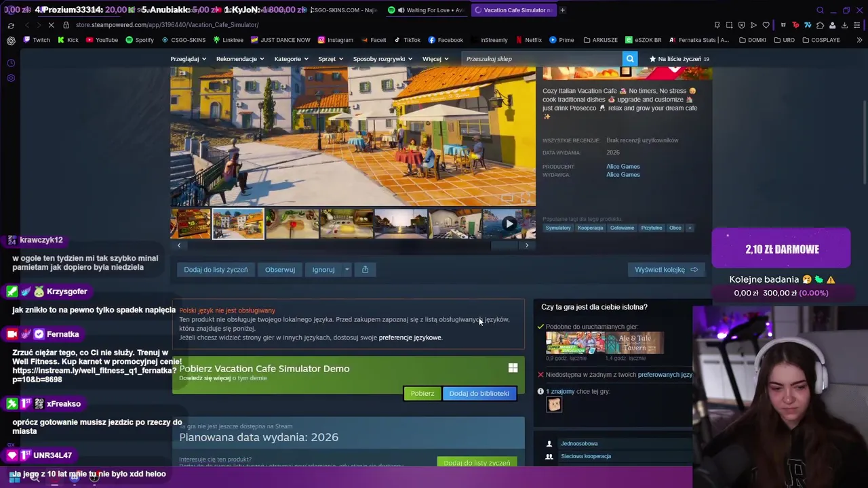
Task: Click the Steam store search magnifier button
Action: point(630,59)
